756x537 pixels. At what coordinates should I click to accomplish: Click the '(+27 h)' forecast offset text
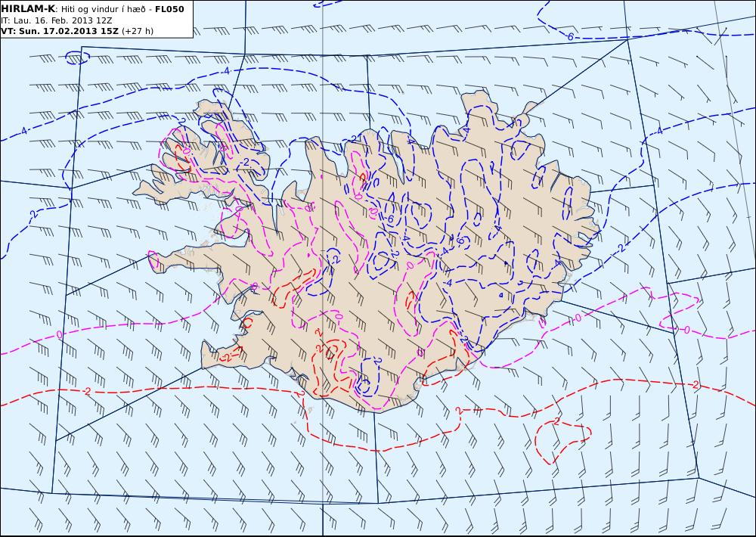tap(138, 31)
